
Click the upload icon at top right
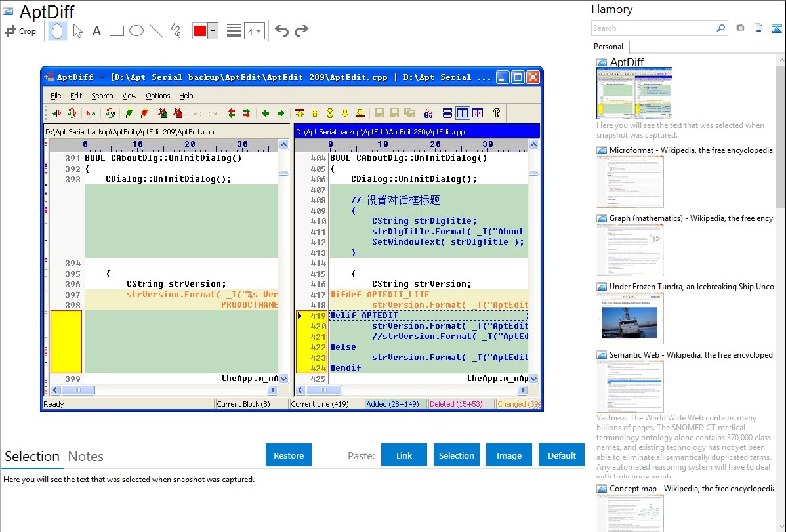pos(776,28)
